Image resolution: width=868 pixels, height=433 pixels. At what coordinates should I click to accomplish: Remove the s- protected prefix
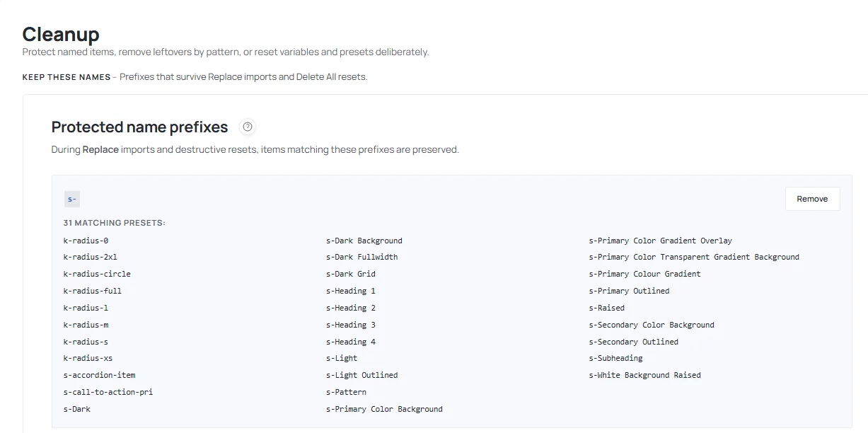812,199
